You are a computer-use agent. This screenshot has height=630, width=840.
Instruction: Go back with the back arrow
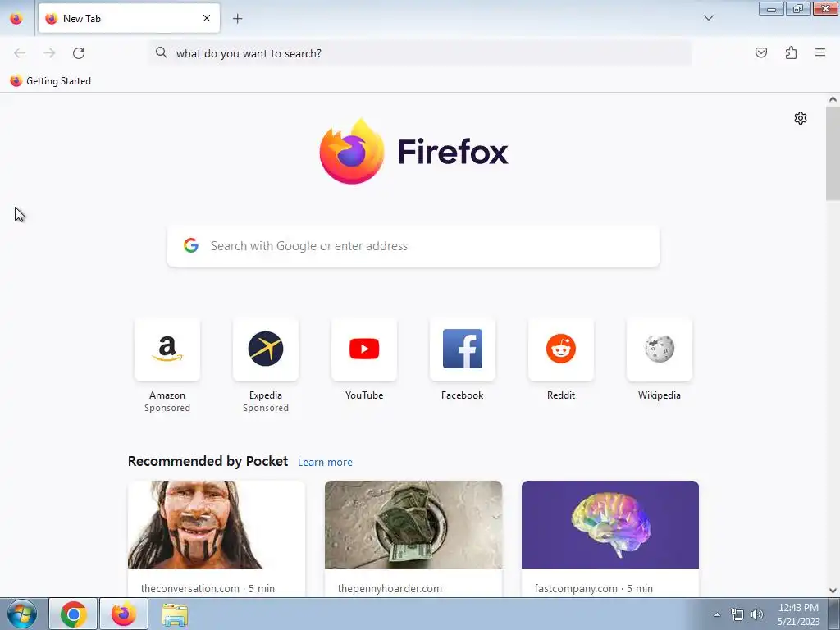[x=20, y=53]
